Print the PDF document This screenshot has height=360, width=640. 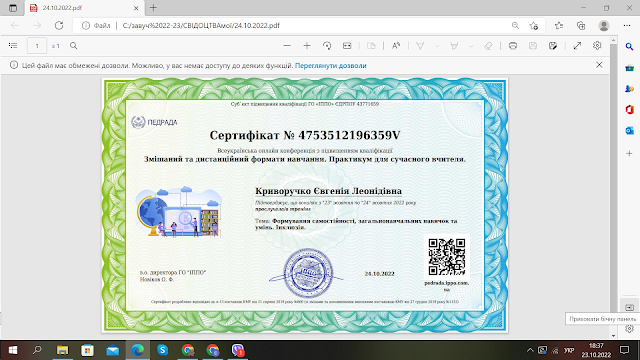513,46
